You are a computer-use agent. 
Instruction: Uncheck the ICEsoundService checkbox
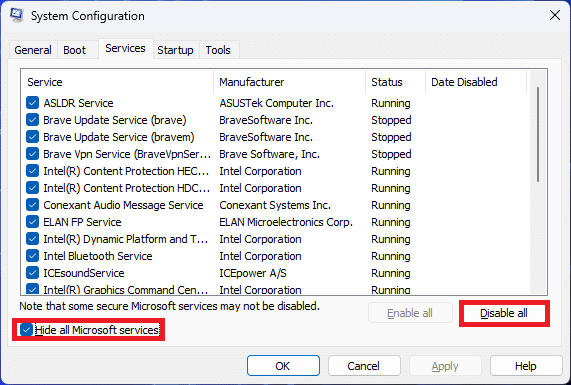[32, 273]
